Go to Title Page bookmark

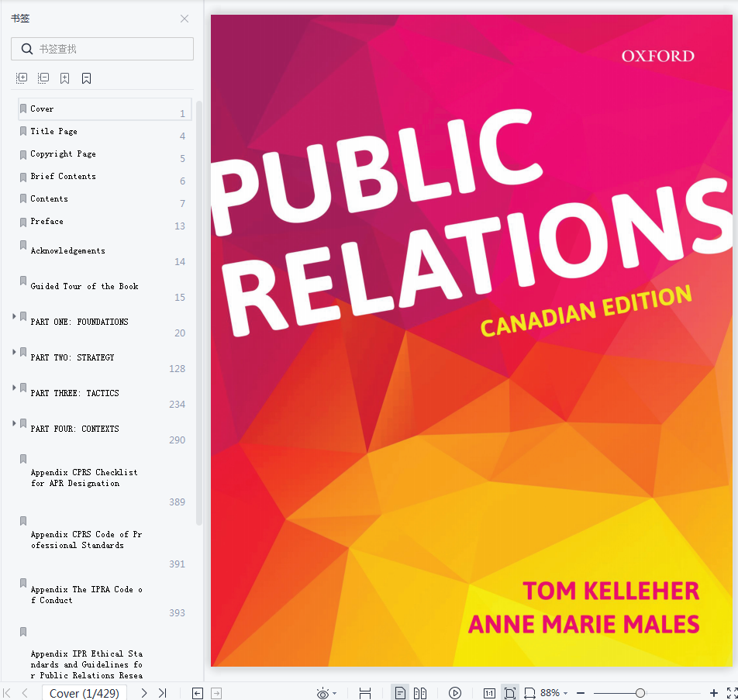53,131
